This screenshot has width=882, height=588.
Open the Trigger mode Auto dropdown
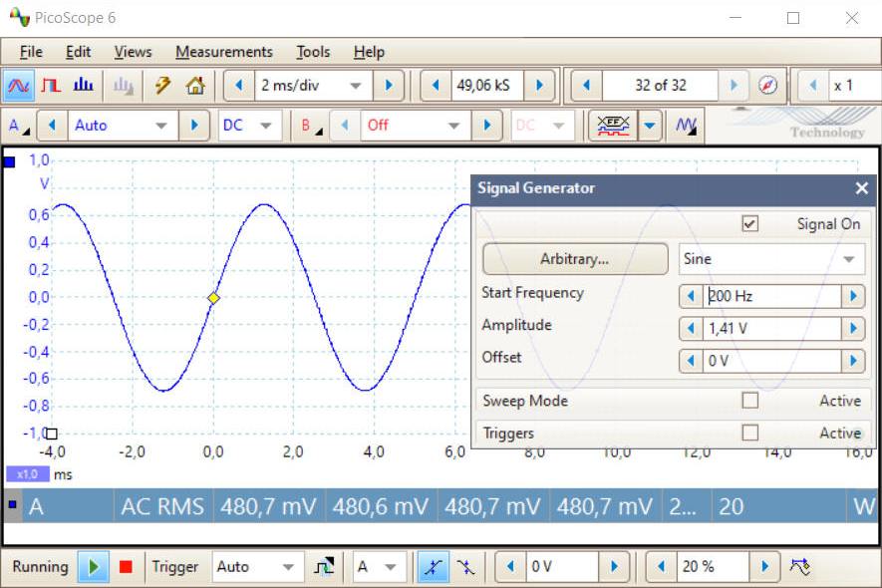[258, 567]
